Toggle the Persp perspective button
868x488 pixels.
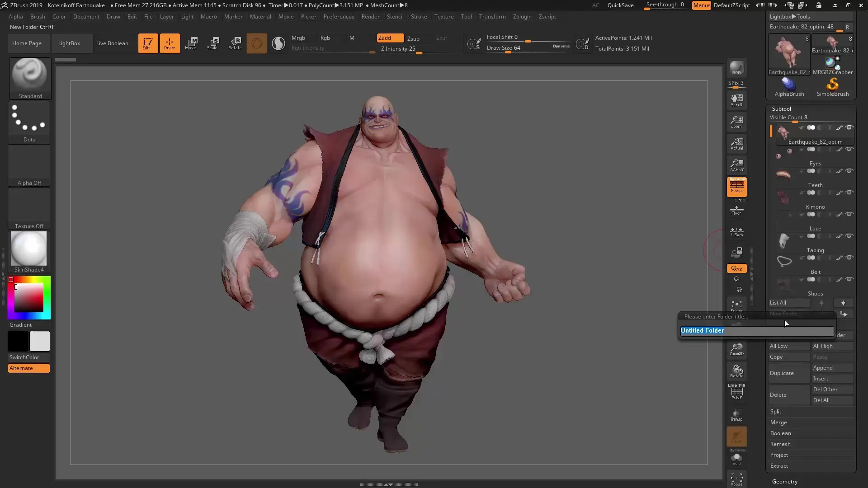(736, 187)
